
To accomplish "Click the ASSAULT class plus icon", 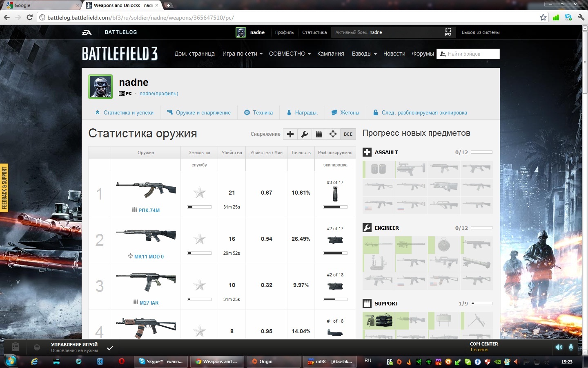I will pos(367,152).
